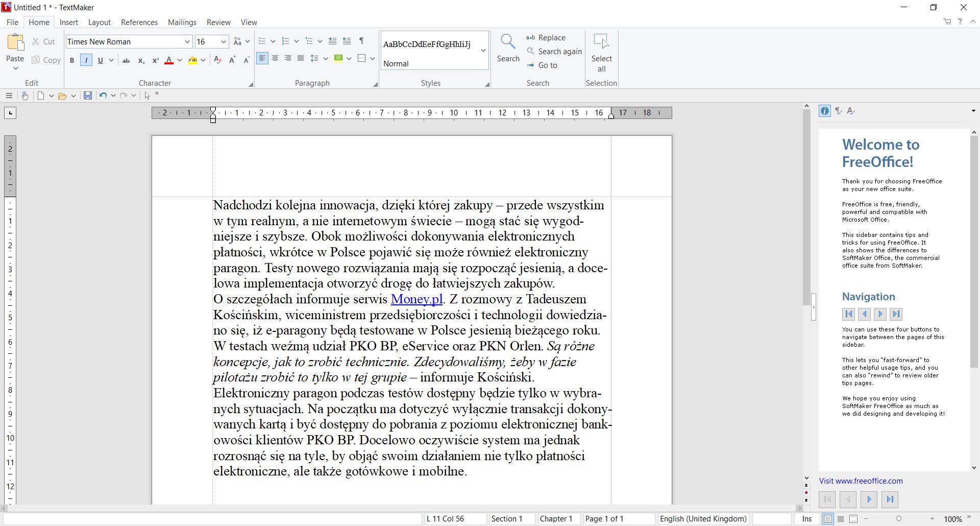Expand the font size dropdown
Image resolution: width=980 pixels, height=526 pixels.
tap(225, 41)
